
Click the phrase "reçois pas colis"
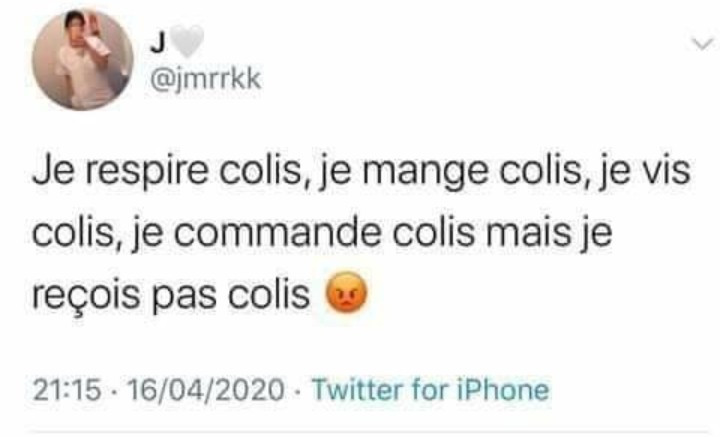click(171, 295)
